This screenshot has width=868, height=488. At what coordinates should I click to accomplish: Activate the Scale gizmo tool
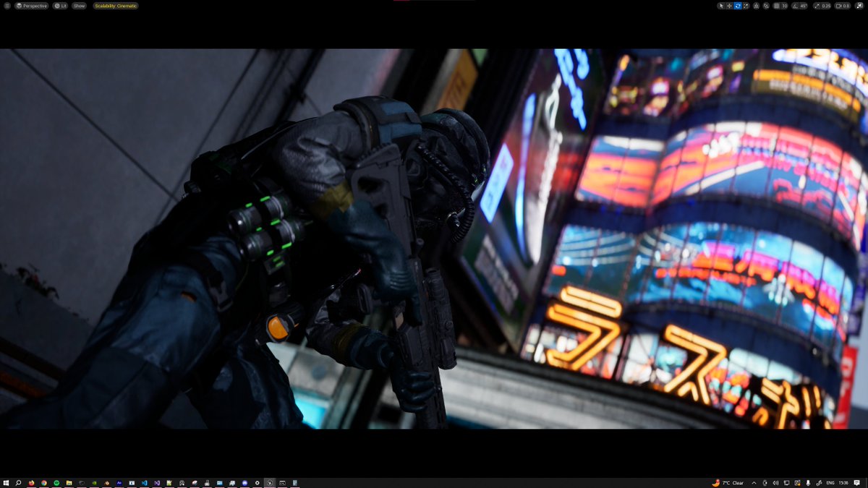click(746, 6)
